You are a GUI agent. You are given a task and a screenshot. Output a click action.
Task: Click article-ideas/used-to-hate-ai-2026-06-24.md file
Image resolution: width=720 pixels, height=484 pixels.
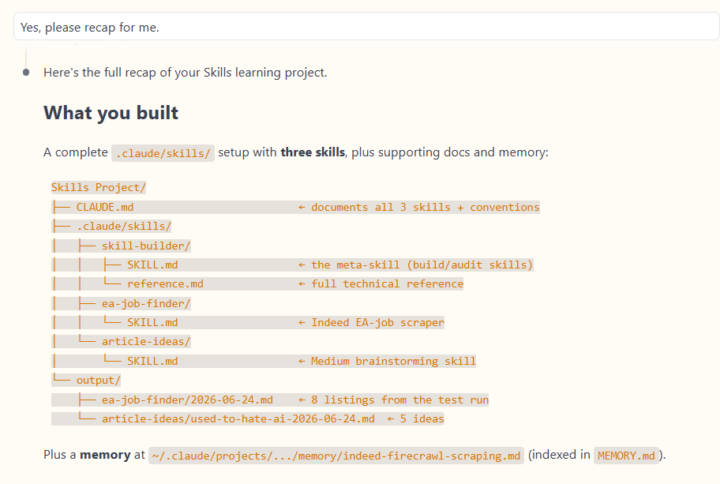pos(238,419)
